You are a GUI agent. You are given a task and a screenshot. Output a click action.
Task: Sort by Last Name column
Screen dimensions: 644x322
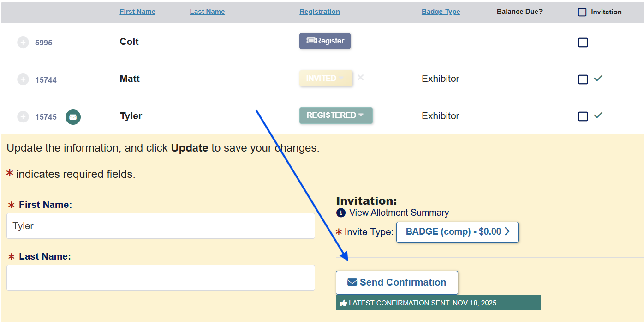pos(207,12)
